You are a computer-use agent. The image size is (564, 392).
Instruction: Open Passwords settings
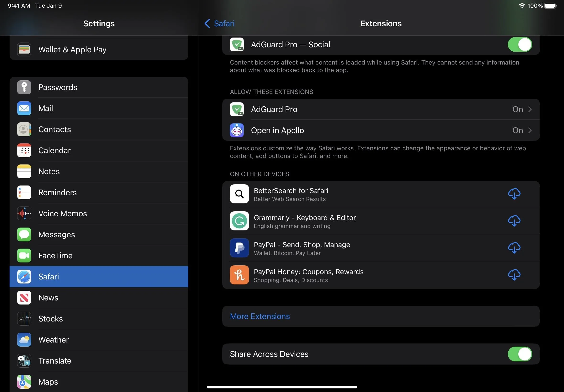click(99, 87)
